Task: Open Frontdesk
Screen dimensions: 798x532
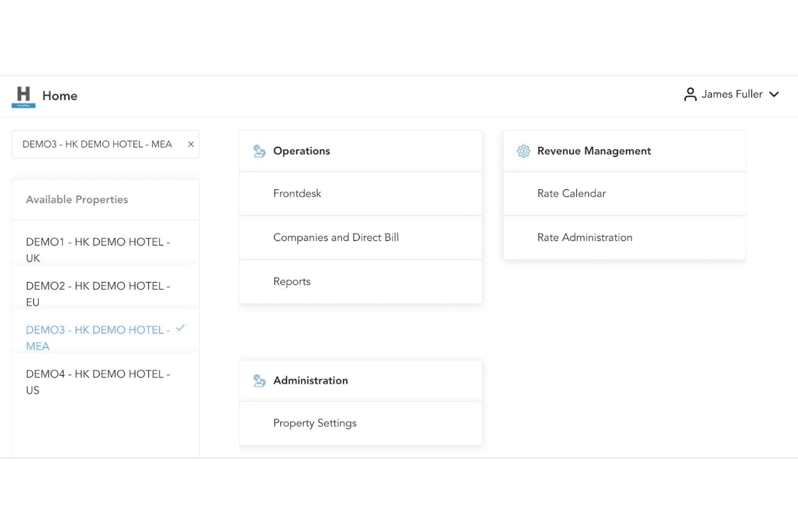Action: (360, 194)
